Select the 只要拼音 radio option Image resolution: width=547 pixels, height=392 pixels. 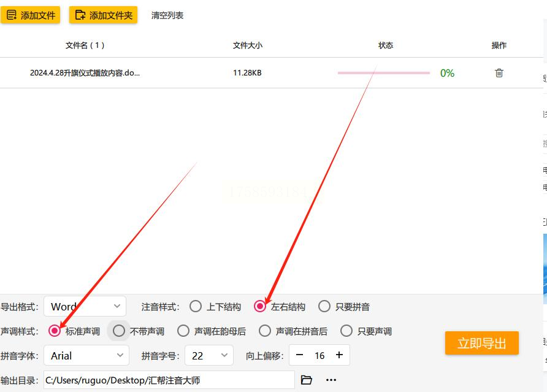point(324,307)
